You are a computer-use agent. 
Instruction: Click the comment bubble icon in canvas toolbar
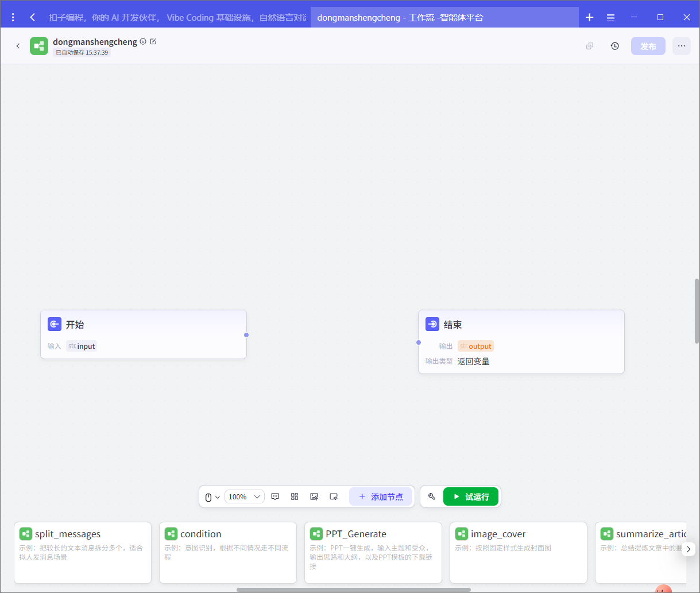[275, 496]
